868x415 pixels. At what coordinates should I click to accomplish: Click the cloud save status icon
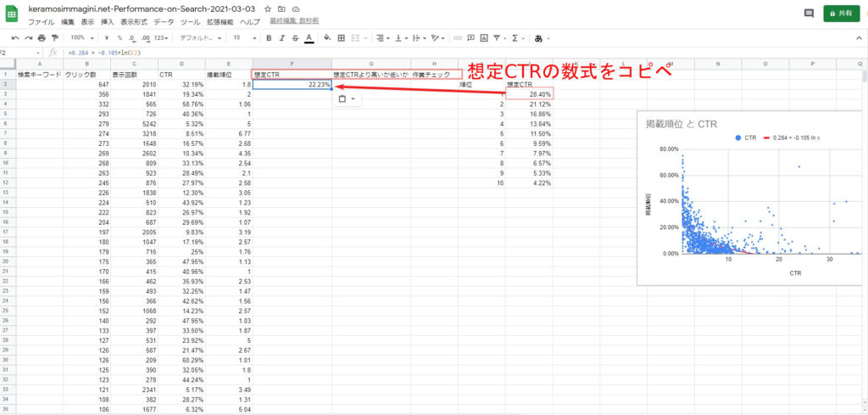click(x=296, y=9)
